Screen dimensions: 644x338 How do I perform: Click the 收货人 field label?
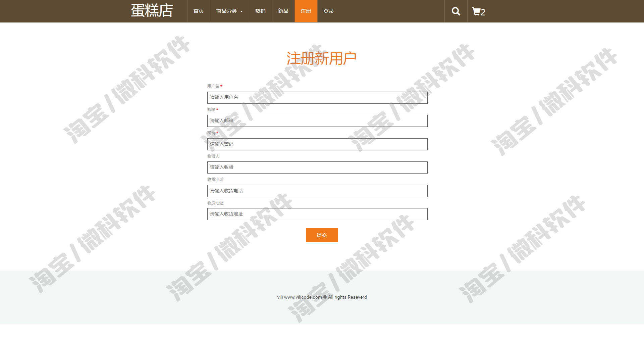click(x=213, y=156)
